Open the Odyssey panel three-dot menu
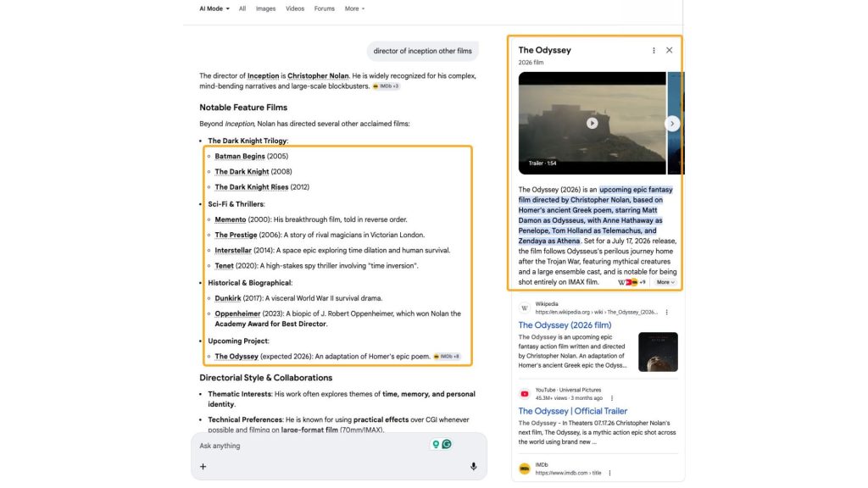The height and width of the screenshot is (488, 868). point(654,50)
